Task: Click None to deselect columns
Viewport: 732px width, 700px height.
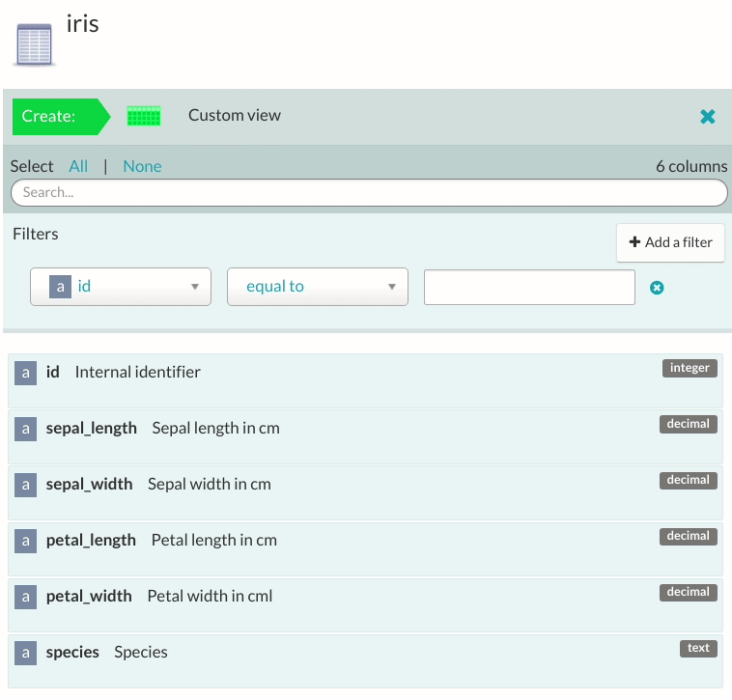Action: point(142,166)
